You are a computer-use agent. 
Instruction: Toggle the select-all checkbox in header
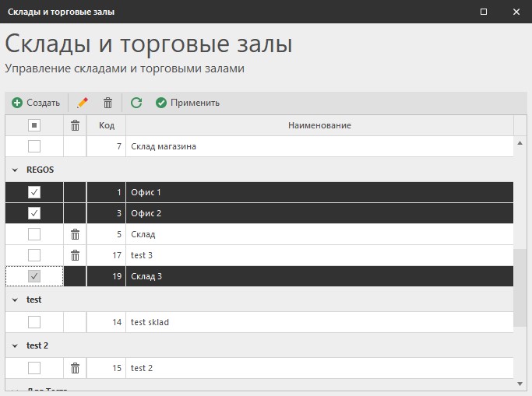(x=34, y=125)
